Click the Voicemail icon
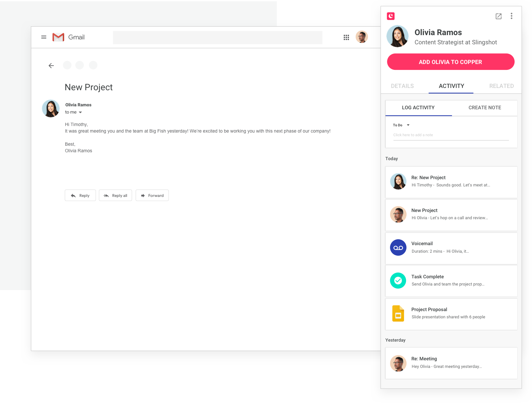Screen dimensions: 532x403 (398, 247)
